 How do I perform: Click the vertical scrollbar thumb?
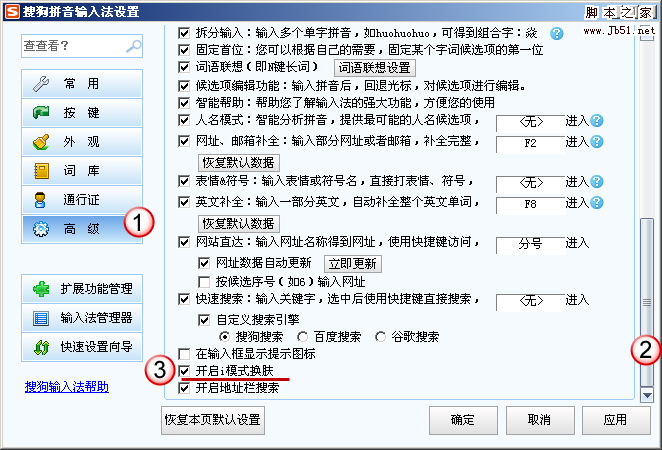pyautogui.click(x=647, y=302)
